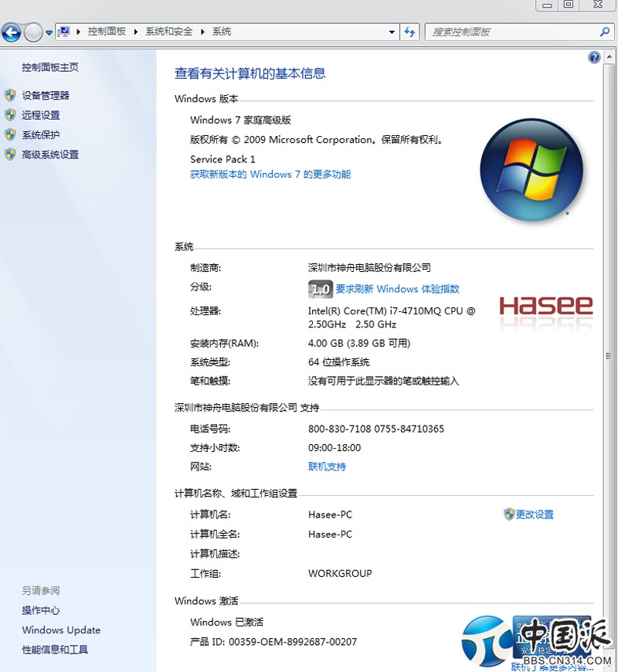Viewport: 618px width, 672px height.
Task: Click WORKGROUP workgroup value
Action: coord(340,573)
